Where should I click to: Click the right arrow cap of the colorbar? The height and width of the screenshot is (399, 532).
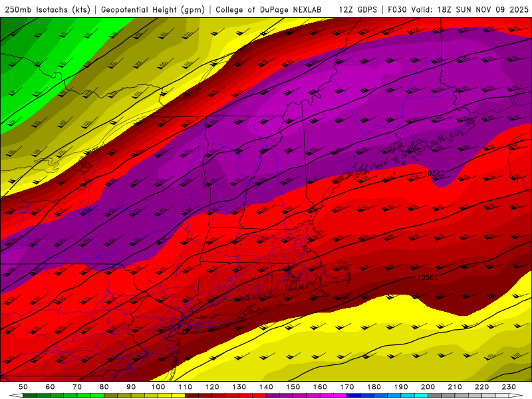pyautogui.click(x=516, y=396)
